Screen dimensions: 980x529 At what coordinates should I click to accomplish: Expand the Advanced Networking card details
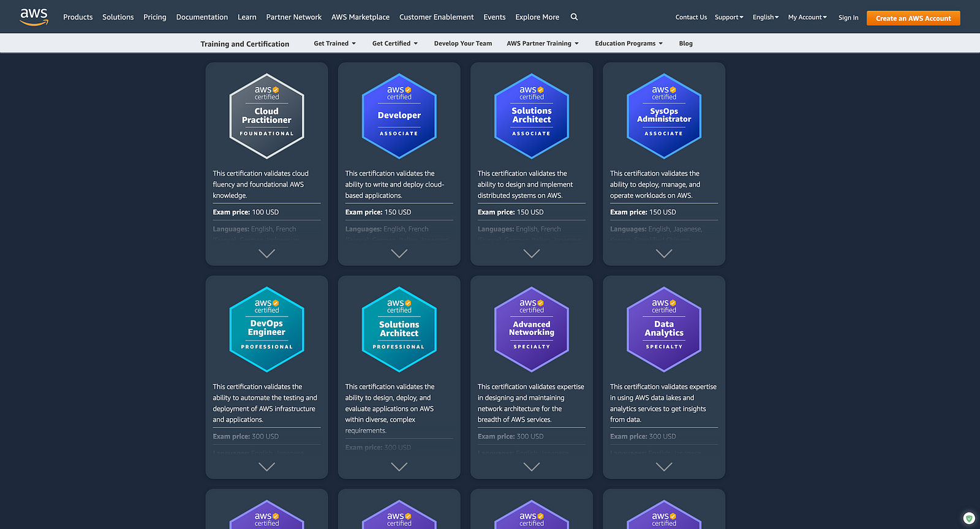[x=532, y=467]
